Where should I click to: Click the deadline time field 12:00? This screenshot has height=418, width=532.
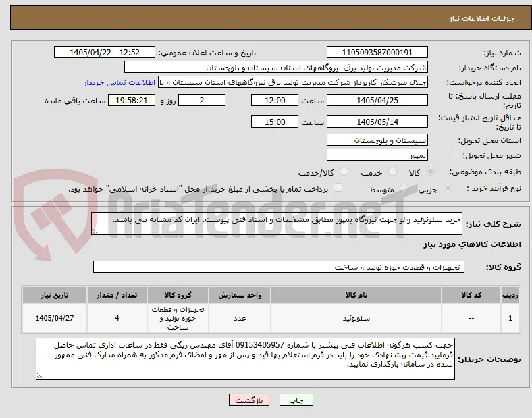275,100
